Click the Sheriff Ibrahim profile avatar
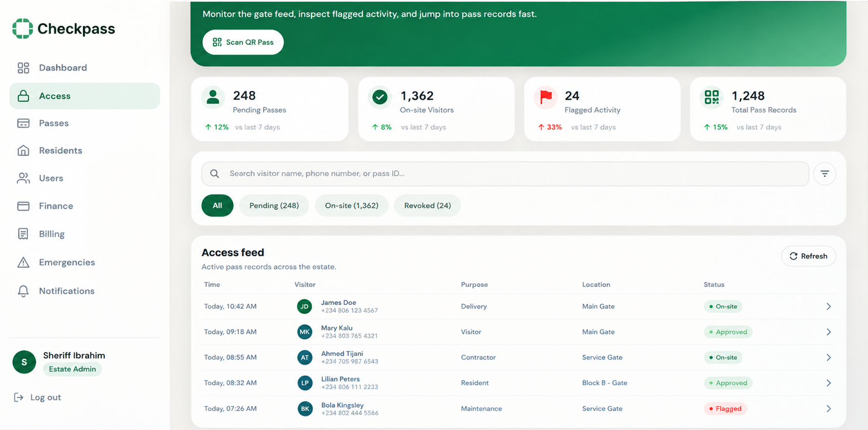 (24, 362)
